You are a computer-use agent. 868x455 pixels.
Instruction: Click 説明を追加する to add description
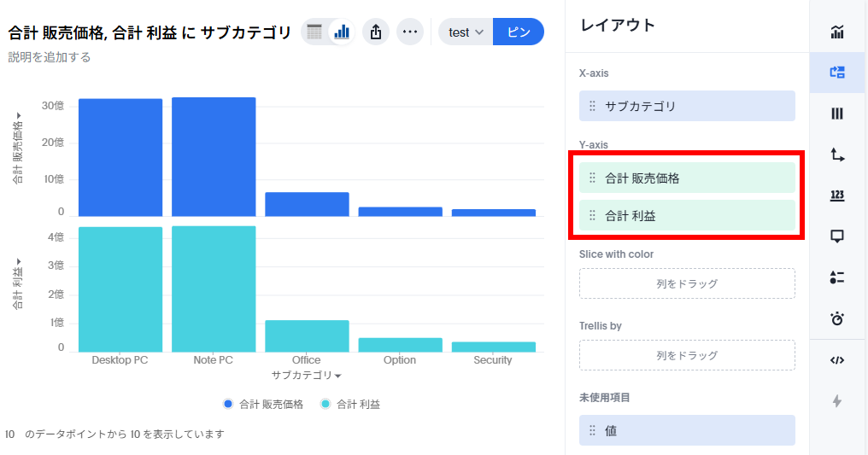point(50,57)
